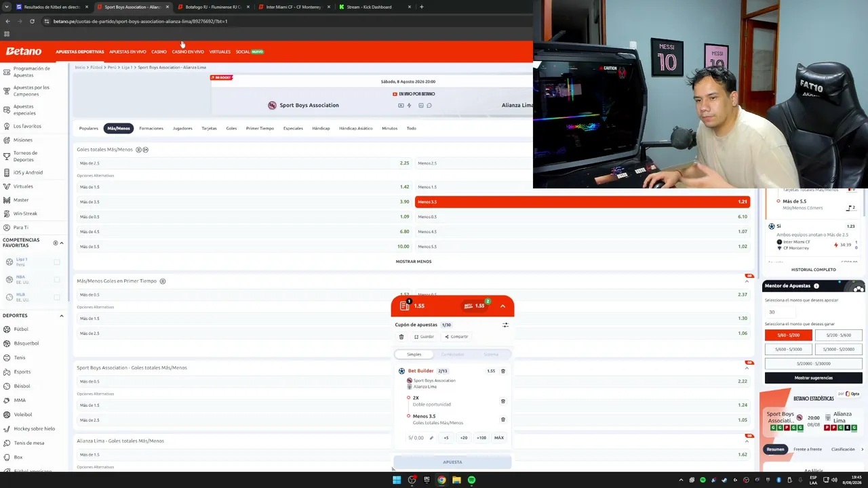Click the Betano logo
The height and width of the screenshot is (488, 868).
click(24, 52)
